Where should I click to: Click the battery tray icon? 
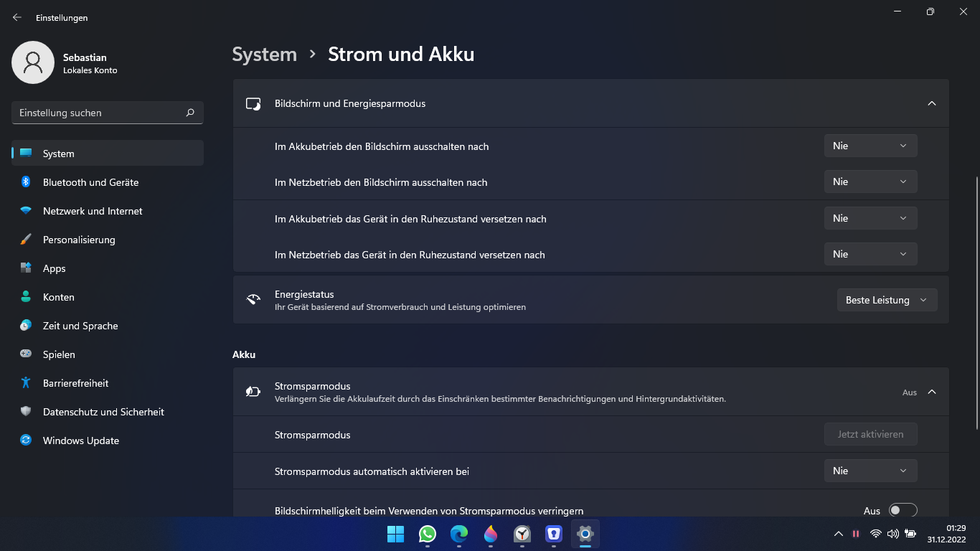910,534
